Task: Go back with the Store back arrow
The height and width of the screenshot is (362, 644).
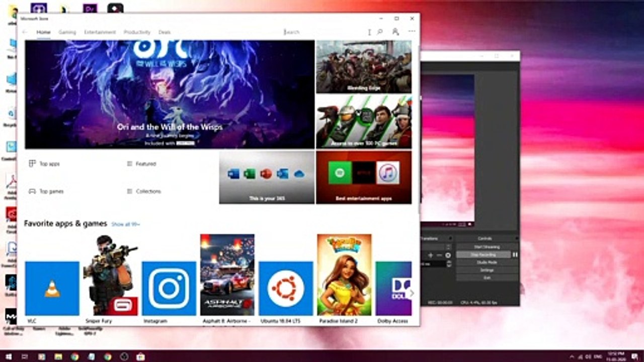Action: click(x=25, y=32)
